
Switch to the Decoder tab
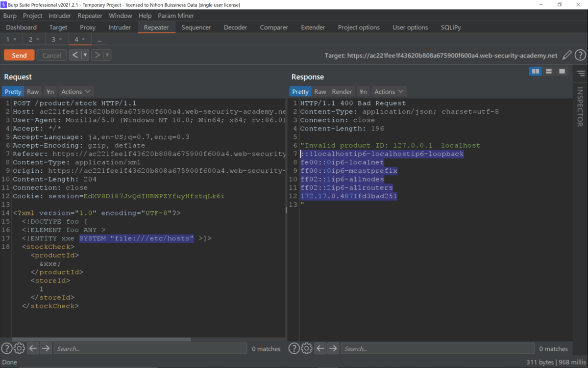(x=236, y=27)
